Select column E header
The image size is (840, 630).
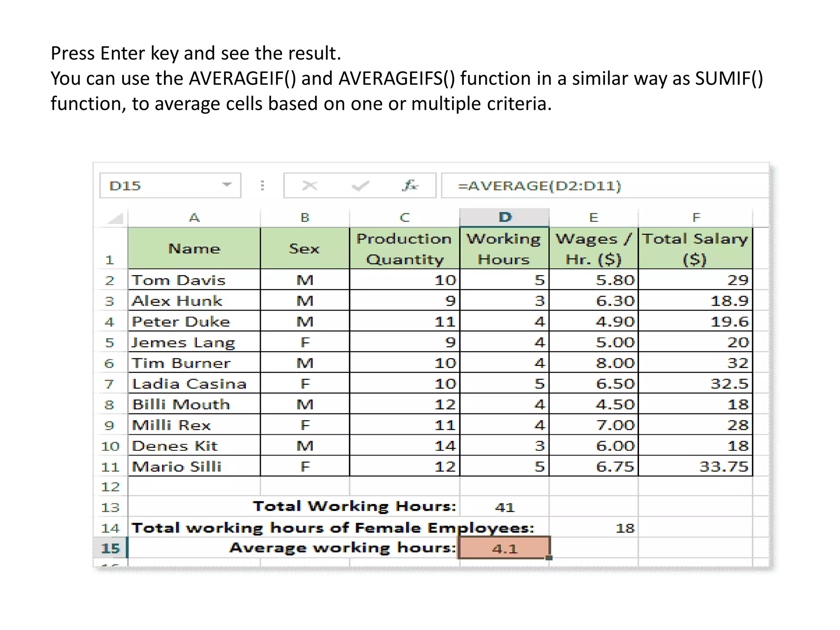[593, 218]
